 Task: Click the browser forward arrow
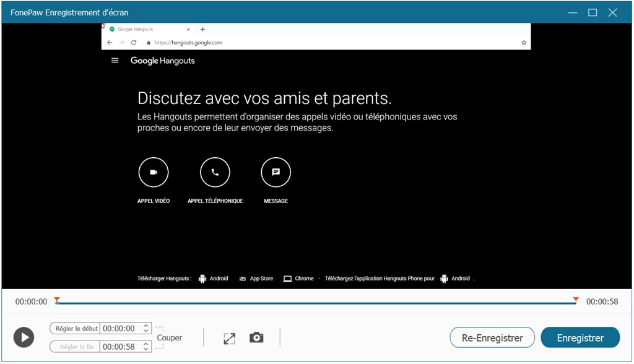(x=121, y=43)
